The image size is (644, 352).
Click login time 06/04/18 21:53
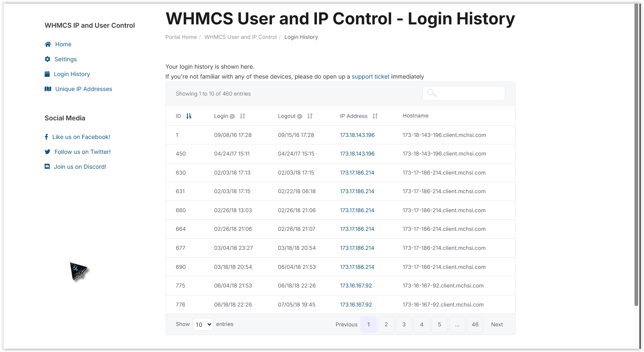[233, 285]
